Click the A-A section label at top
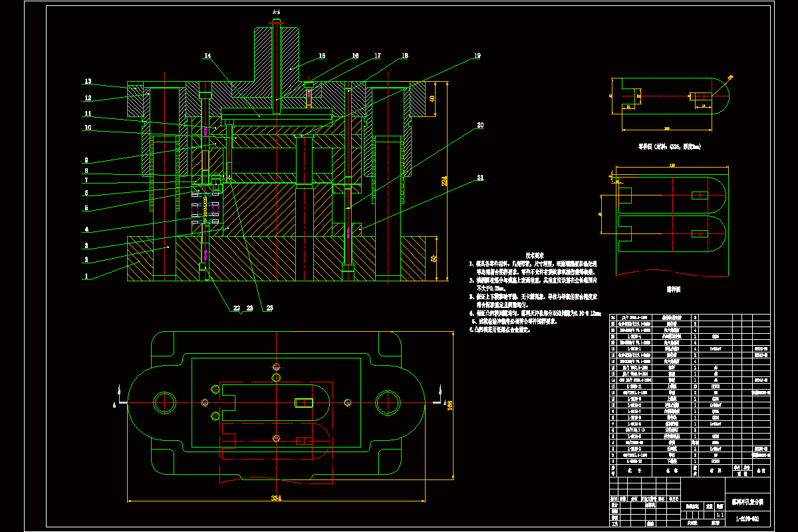 pos(277,13)
